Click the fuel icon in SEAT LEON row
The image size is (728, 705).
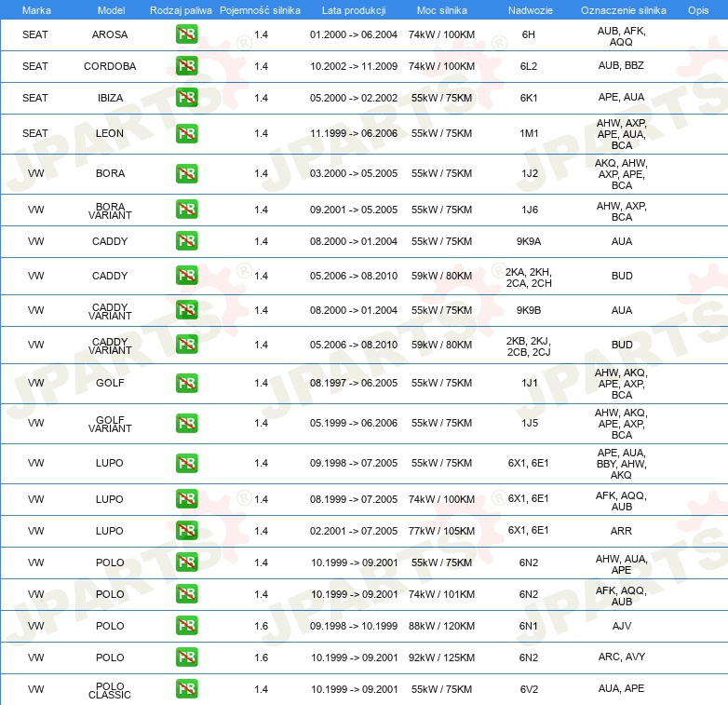click(x=186, y=133)
